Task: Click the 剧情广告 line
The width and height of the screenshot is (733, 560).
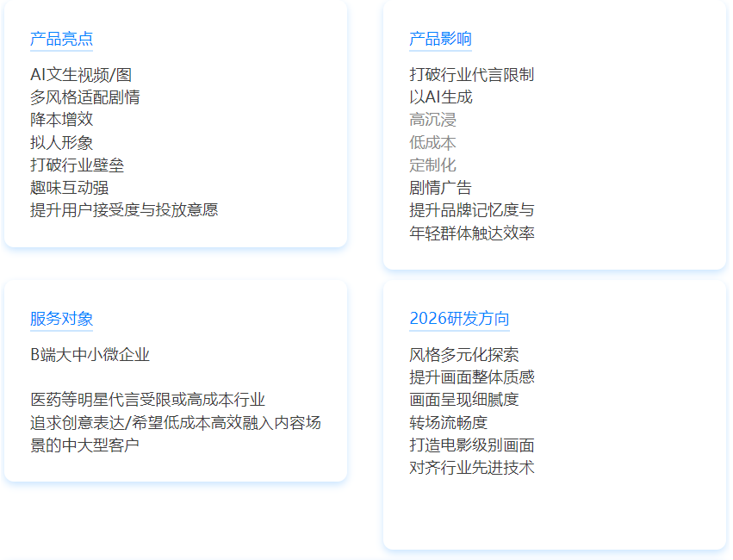Action: 440,187
